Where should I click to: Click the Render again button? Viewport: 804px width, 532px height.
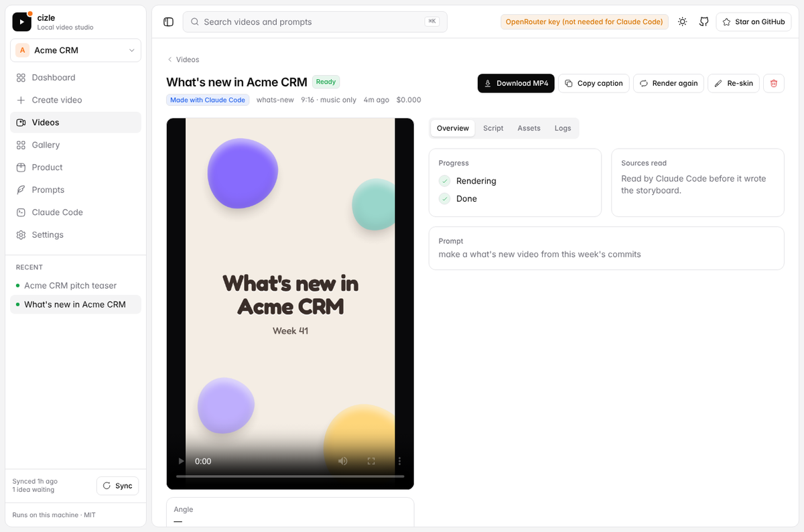(669, 83)
